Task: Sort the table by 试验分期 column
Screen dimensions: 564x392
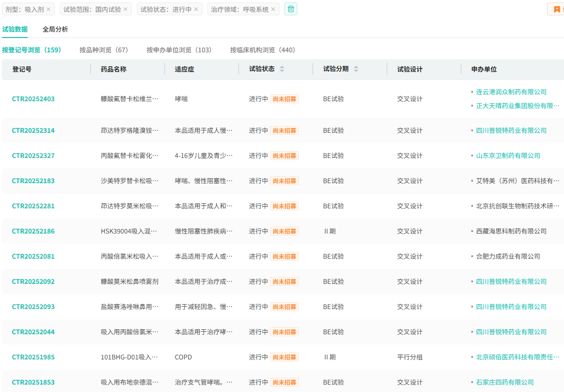Action: coord(356,69)
